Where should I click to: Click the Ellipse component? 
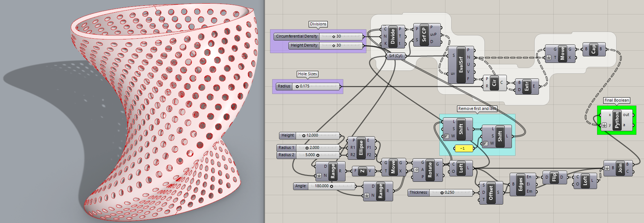click(361, 148)
